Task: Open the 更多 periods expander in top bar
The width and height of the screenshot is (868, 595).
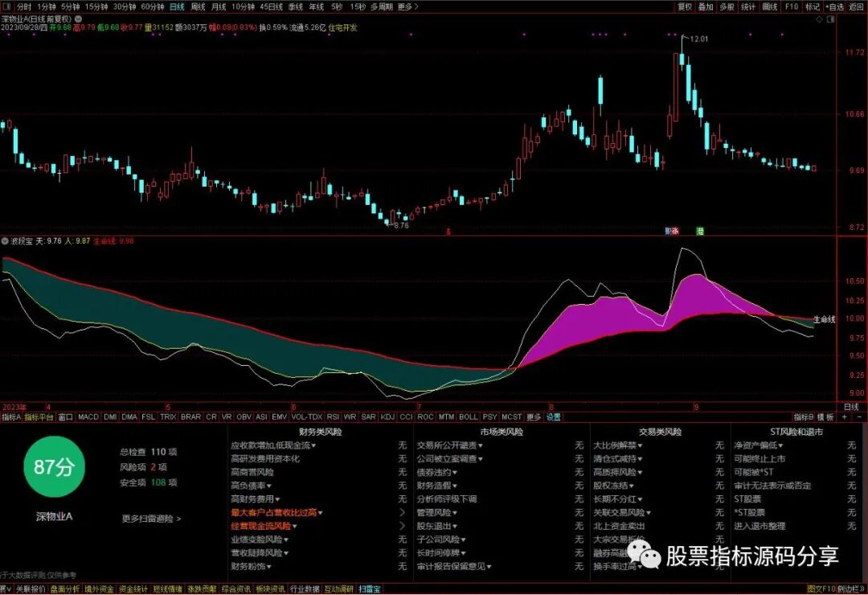Action: pyautogui.click(x=407, y=6)
